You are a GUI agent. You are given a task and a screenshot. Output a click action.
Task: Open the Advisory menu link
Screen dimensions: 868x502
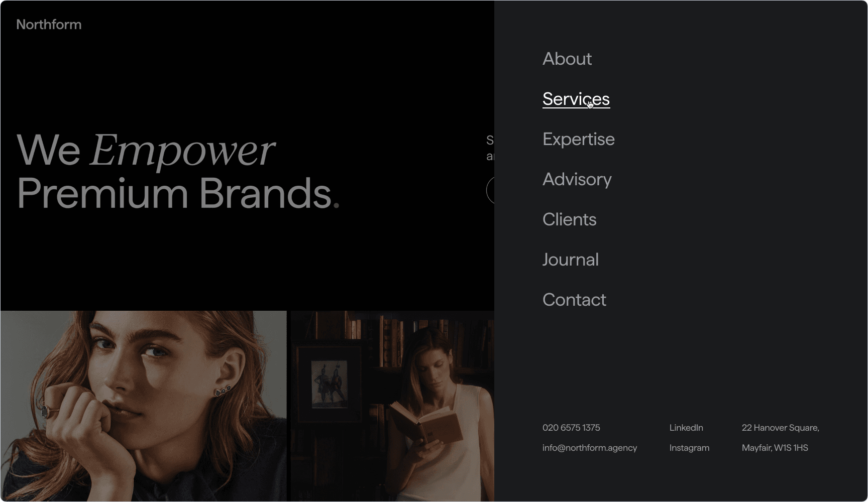pos(577,179)
